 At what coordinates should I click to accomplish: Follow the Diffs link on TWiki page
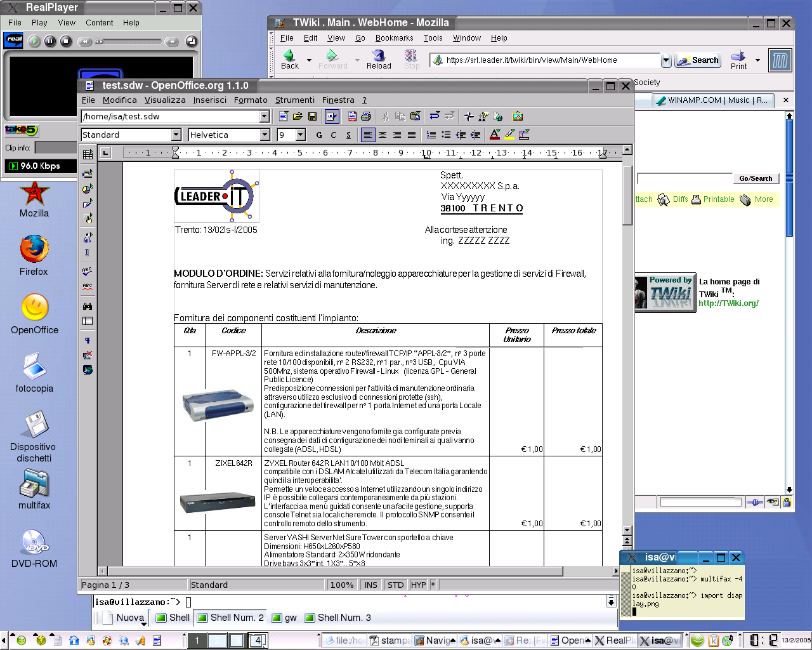coord(680,199)
